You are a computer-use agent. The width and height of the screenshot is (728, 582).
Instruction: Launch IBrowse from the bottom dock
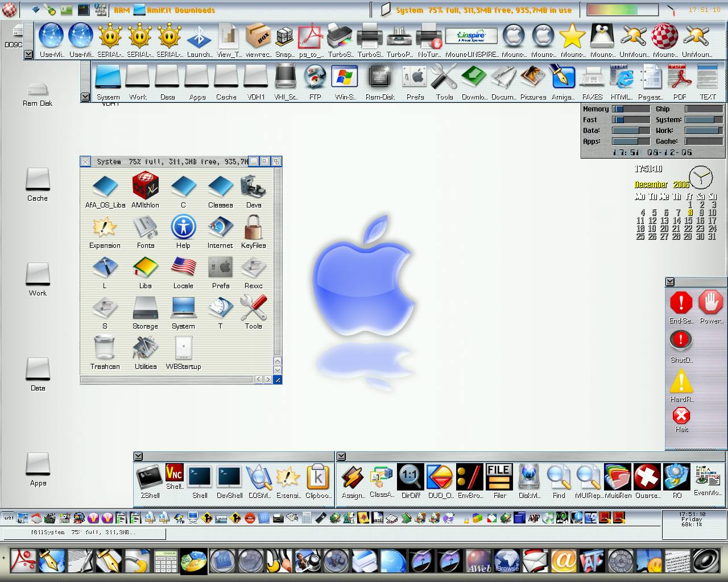pos(507,561)
